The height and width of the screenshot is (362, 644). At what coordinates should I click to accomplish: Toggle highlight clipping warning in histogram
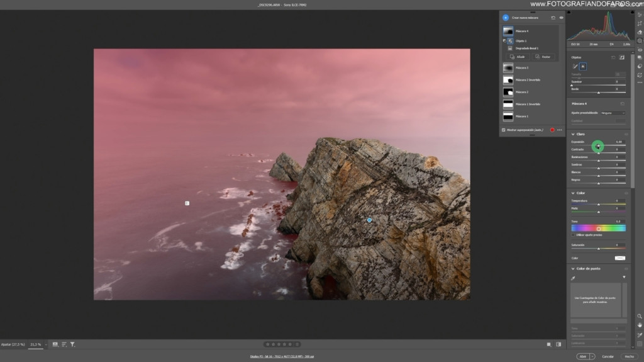click(631, 13)
